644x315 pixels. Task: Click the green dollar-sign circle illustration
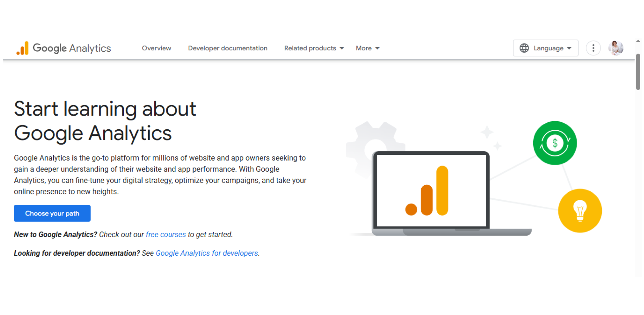555,143
